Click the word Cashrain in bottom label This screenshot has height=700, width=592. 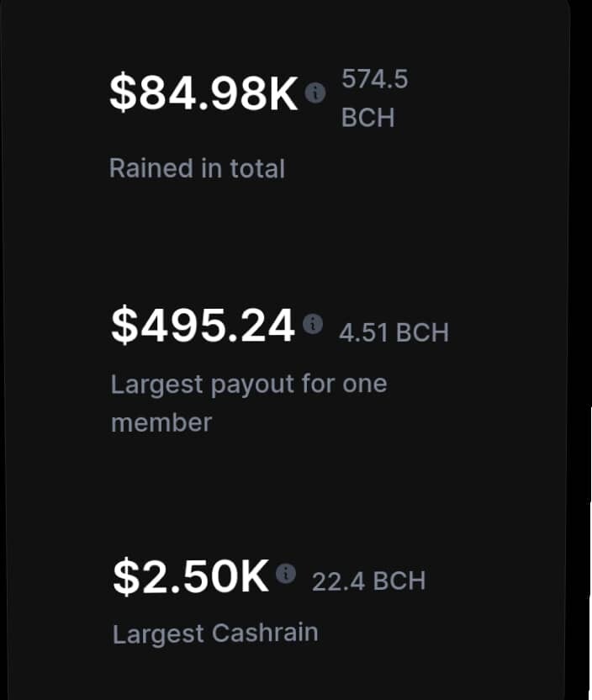click(x=265, y=632)
